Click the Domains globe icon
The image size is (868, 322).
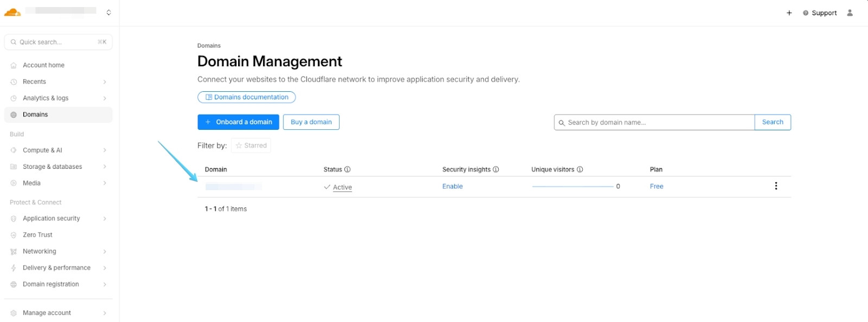click(14, 115)
